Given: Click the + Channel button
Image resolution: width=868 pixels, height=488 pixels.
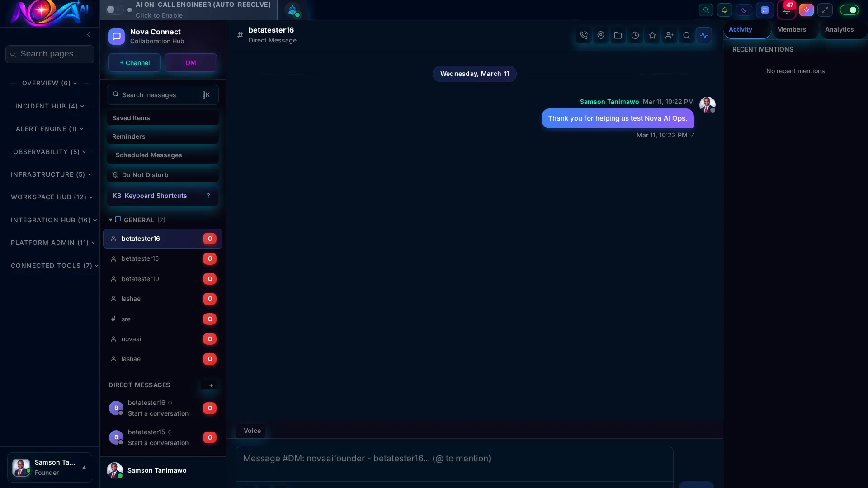Looking at the screenshot, I should 134,62.
